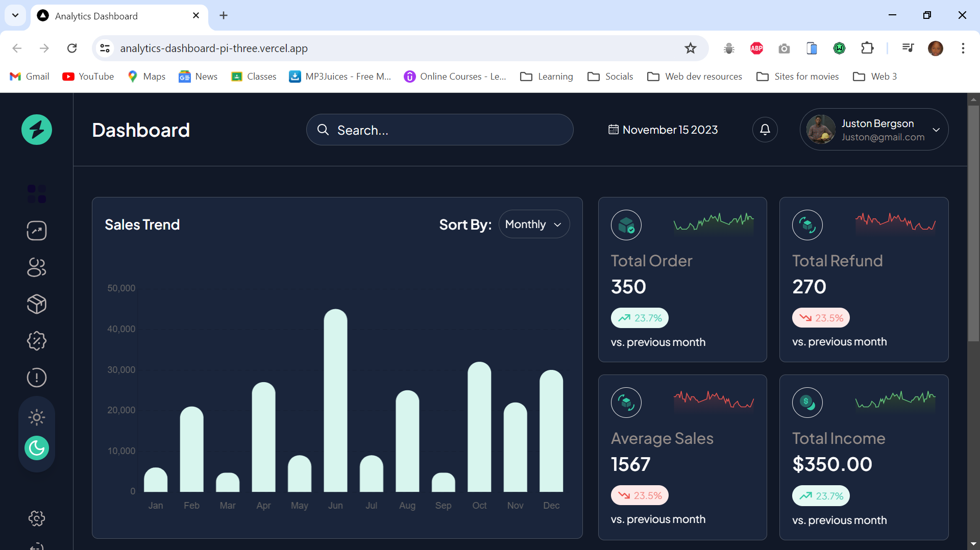Click the lightning bolt logo icon
Viewport: 980px width, 550px height.
[37, 130]
